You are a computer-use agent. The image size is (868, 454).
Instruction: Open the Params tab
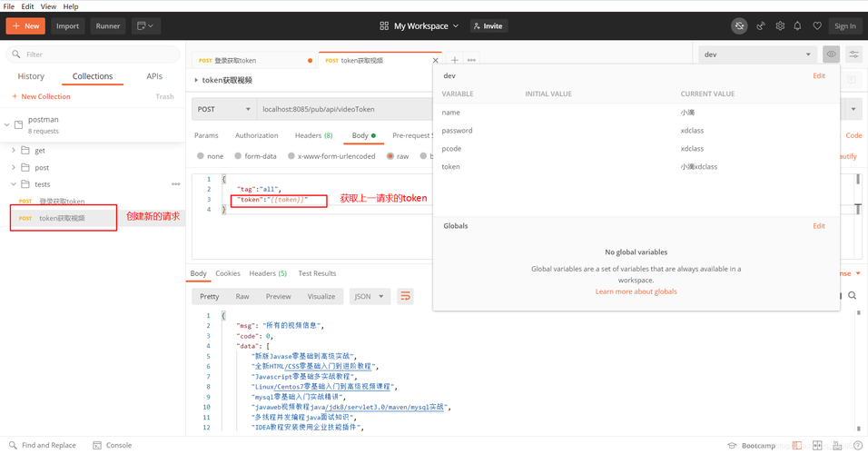[x=206, y=135]
